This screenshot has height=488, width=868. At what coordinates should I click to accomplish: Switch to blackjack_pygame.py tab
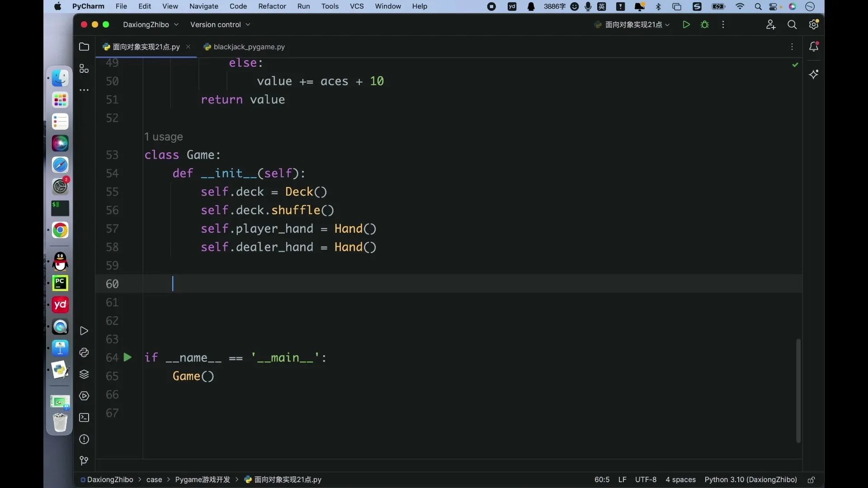point(244,47)
